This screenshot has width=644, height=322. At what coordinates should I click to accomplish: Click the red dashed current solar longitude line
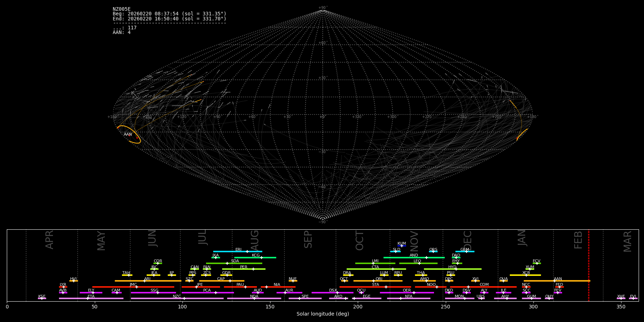tap(589, 265)
